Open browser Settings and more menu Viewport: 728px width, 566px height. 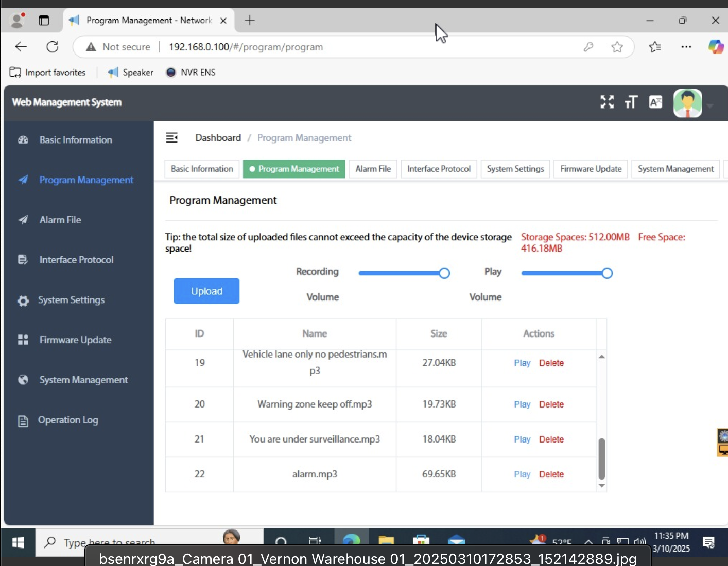coord(686,47)
